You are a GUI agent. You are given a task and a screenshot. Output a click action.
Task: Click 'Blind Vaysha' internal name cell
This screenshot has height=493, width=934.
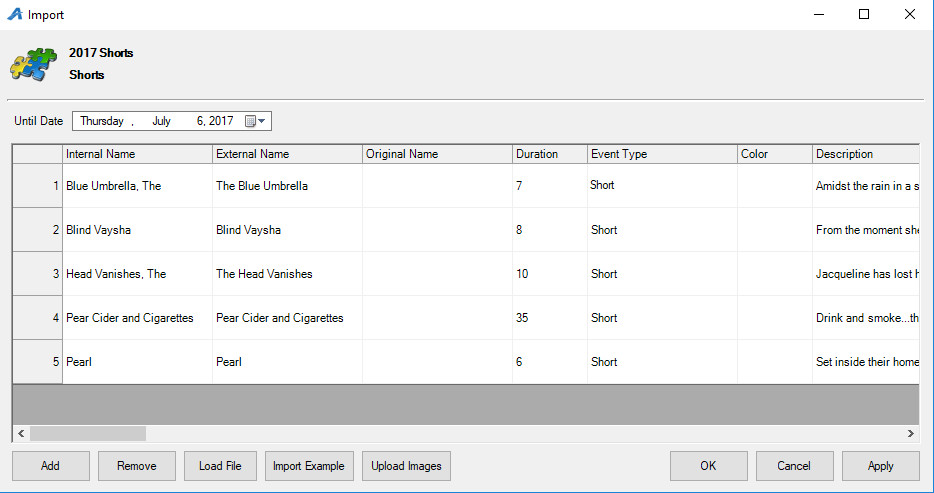coord(137,230)
